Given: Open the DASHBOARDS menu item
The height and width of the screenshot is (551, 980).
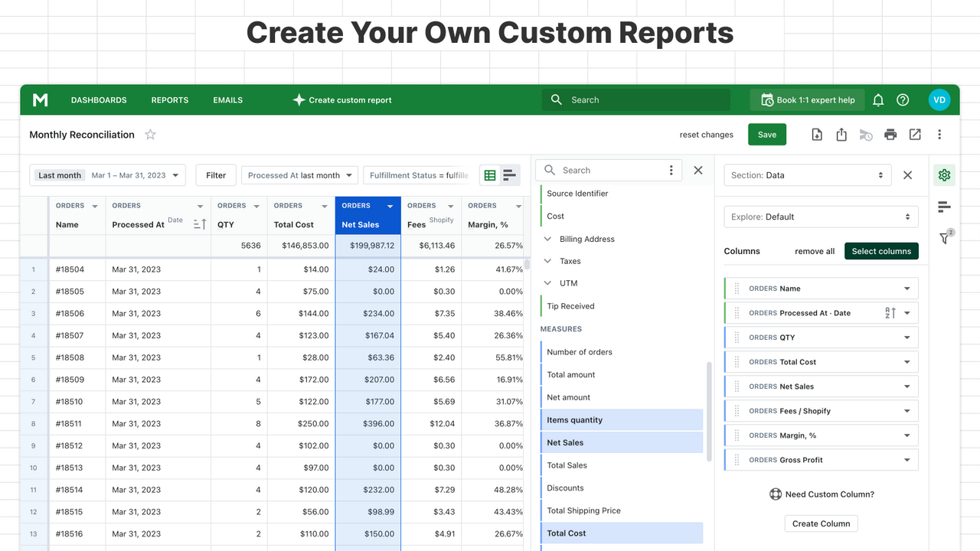Looking at the screenshot, I should pos(99,99).
